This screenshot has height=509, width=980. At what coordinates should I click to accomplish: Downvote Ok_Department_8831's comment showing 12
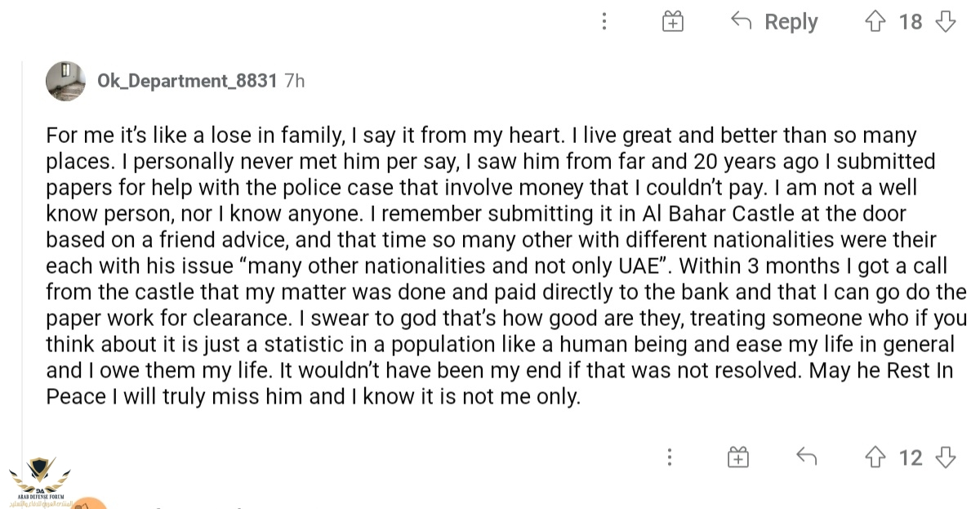pyautogui.click(x=946, y=457)
